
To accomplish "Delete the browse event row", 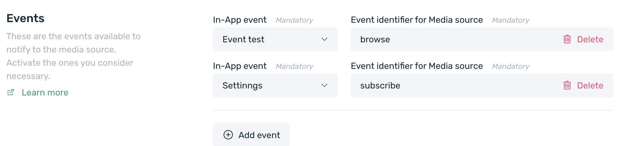I will point(590,39).
